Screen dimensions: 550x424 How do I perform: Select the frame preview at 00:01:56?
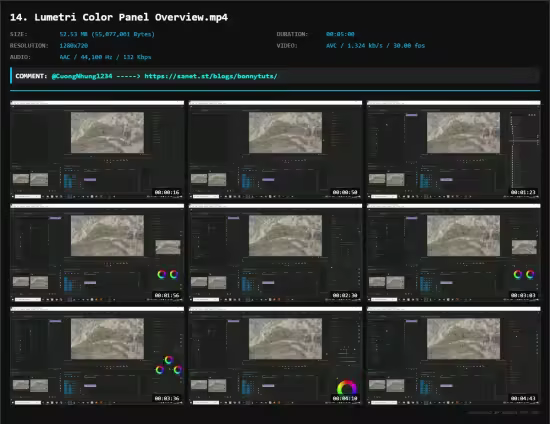click(x=97, y=253)
